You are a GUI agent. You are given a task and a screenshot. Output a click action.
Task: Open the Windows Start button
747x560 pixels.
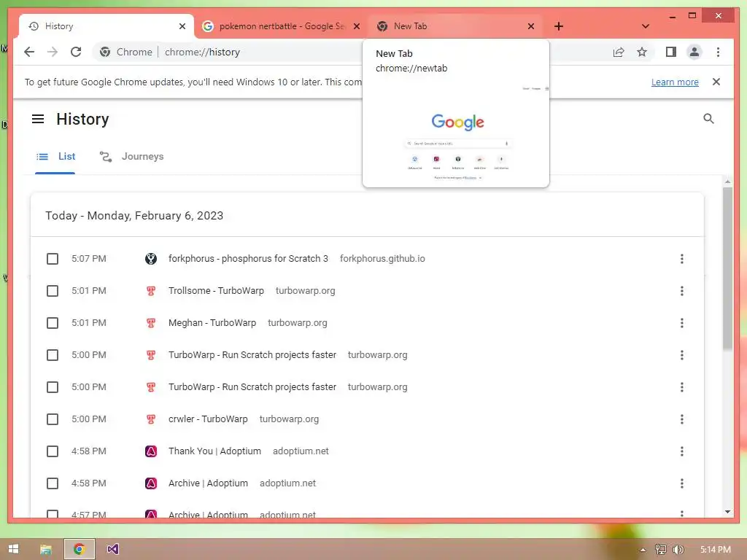pyautogui.click(x=13, y=549)
